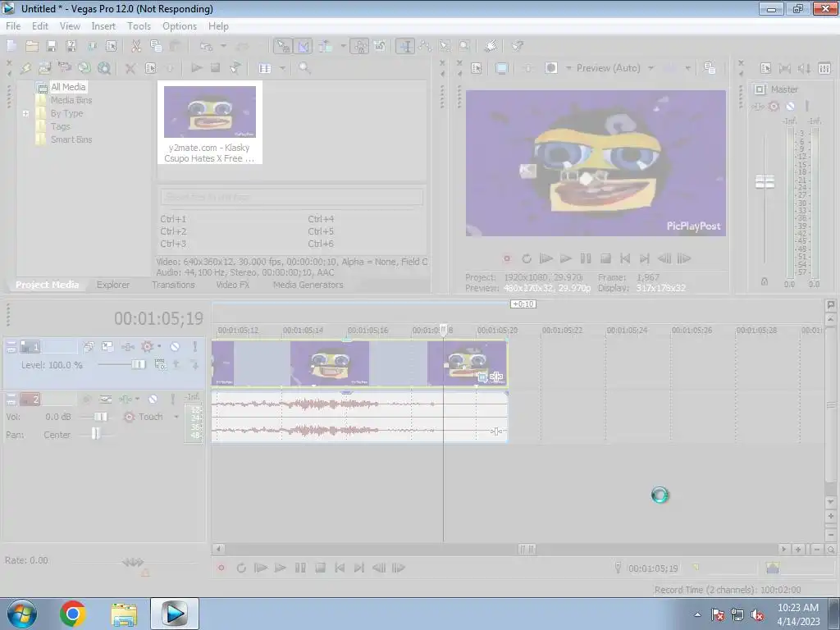Click video track 1 Track FX icon
The height and width of the screenshot is (630, 840).
pos(127,347)
